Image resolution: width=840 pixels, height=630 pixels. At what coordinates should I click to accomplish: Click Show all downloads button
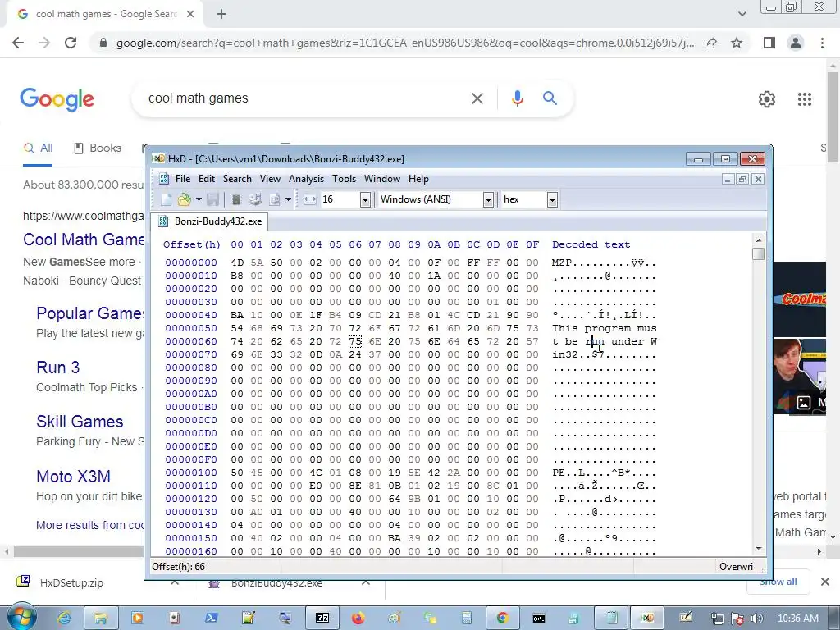click(778, 582)
